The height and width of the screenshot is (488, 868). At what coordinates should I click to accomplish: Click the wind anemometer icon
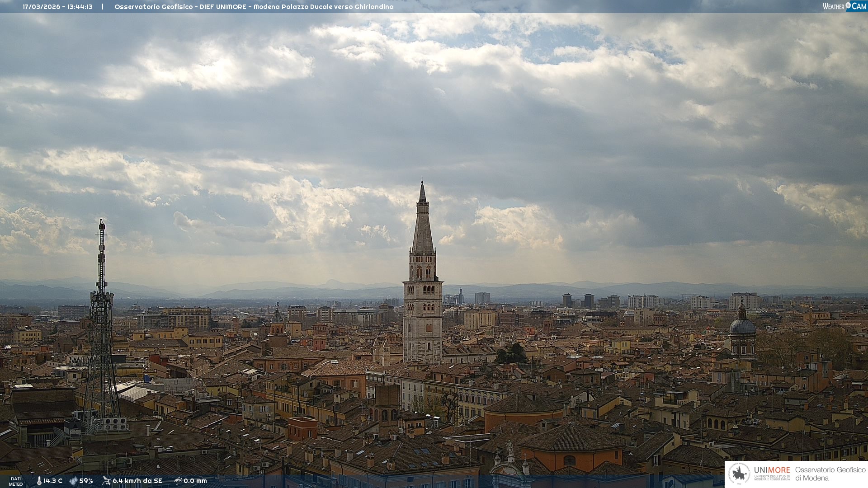[x=106, y=481]
